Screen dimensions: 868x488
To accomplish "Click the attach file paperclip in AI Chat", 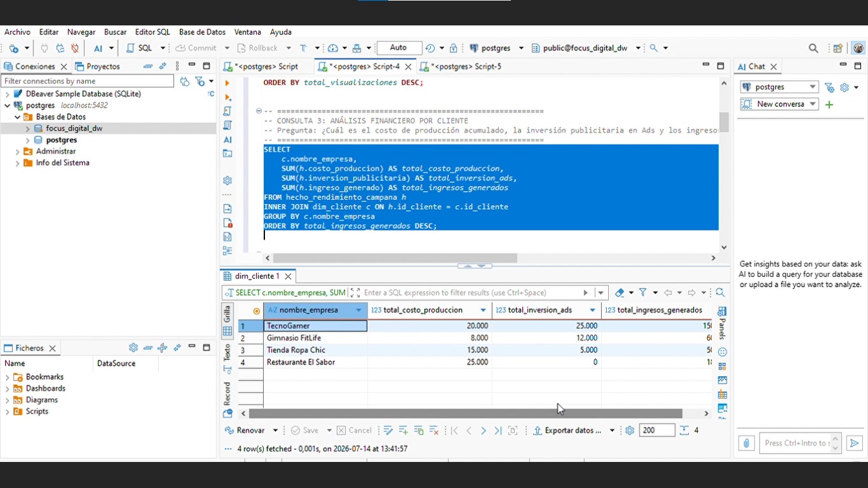I will click(x=746, y=443).
